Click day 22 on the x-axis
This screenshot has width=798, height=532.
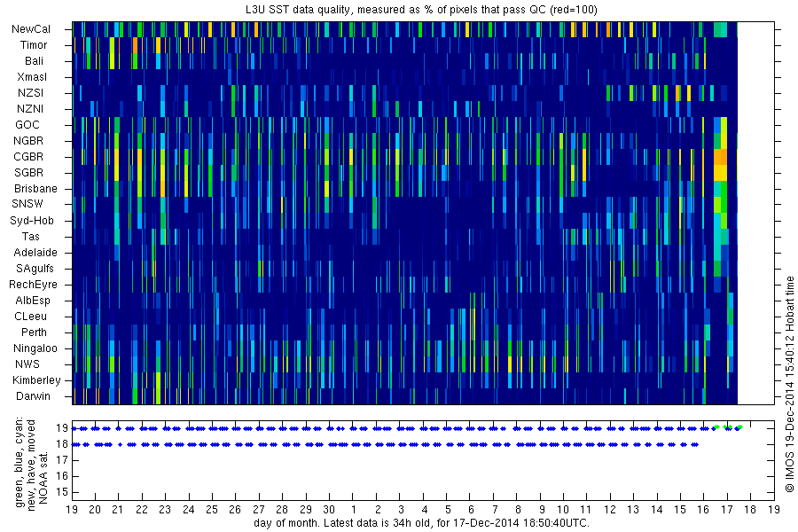tap(142, 510)
